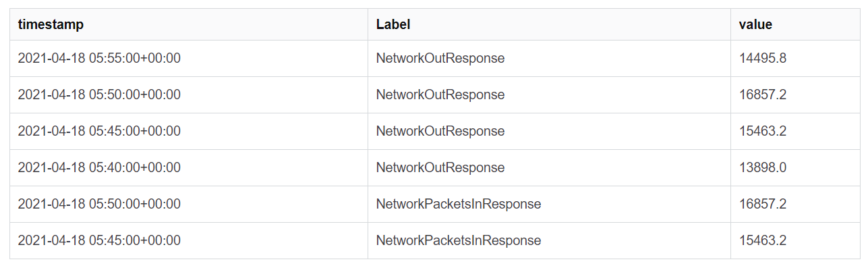Click 05:45:00 timestamp of NetworkOutResponse row
The height and width of the screenshot is (268, 868).
coord(189,131)
